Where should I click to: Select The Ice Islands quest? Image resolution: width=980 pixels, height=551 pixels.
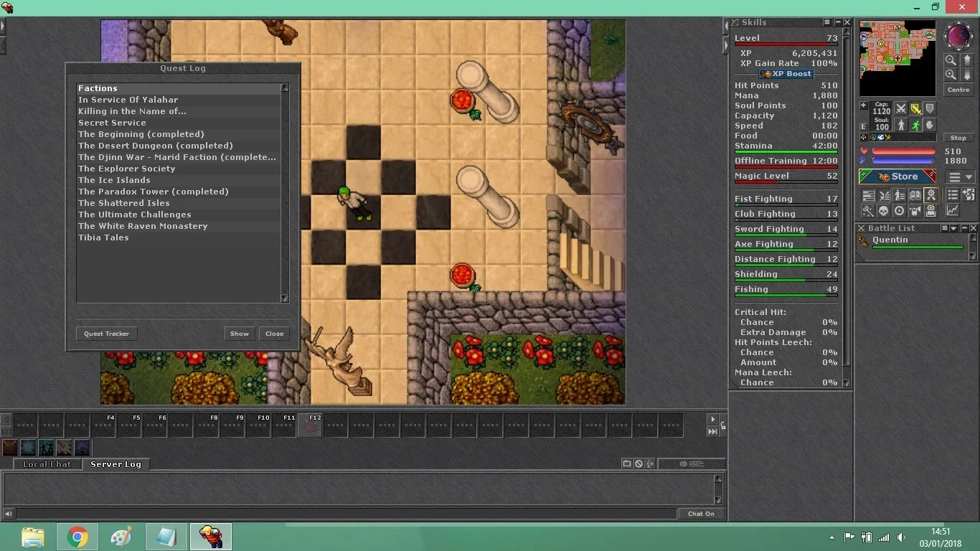pos(179,180)
